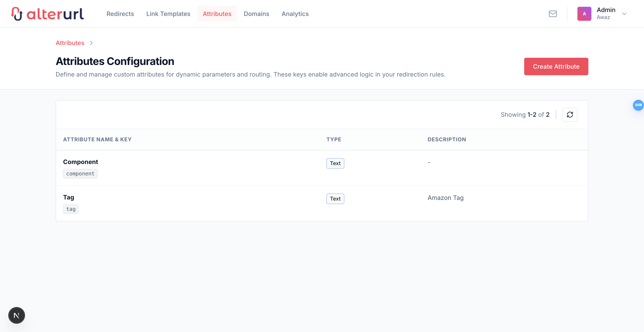
Task: Open the Component attribute row
Action: 81,162
